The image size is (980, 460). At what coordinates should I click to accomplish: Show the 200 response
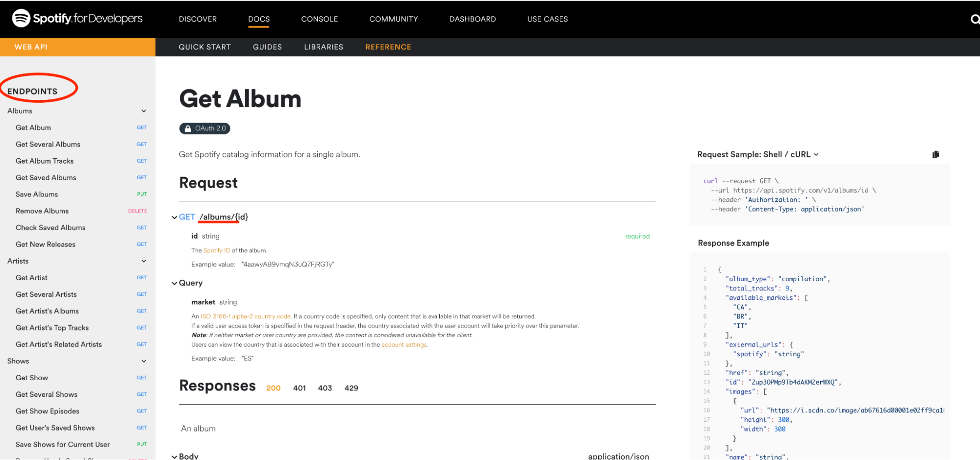274,388
